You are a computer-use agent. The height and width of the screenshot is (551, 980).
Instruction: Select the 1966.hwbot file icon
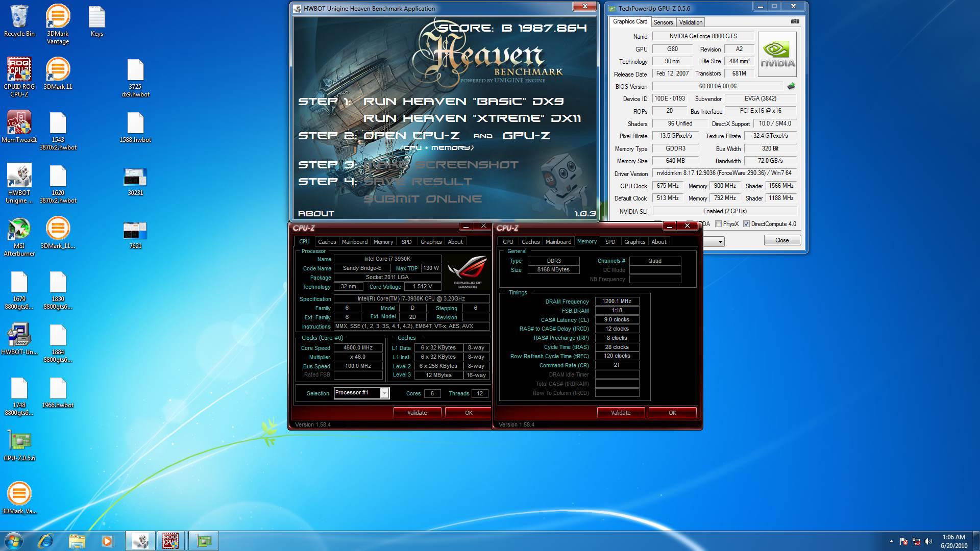point(58,392)
